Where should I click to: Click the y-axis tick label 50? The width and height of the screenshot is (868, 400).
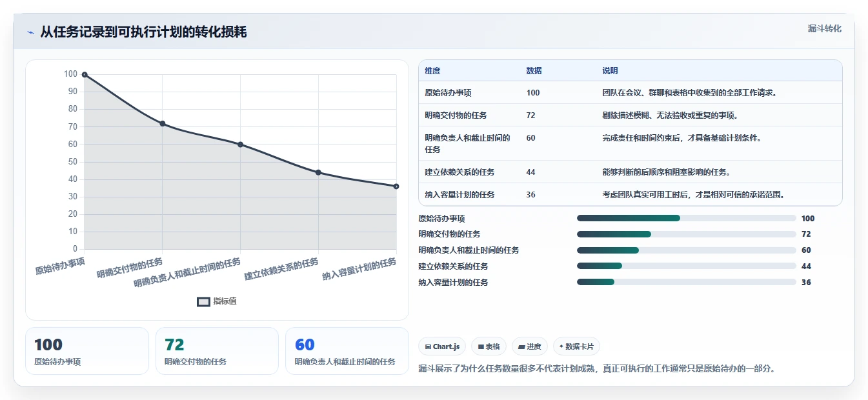[x=72, y=162]
